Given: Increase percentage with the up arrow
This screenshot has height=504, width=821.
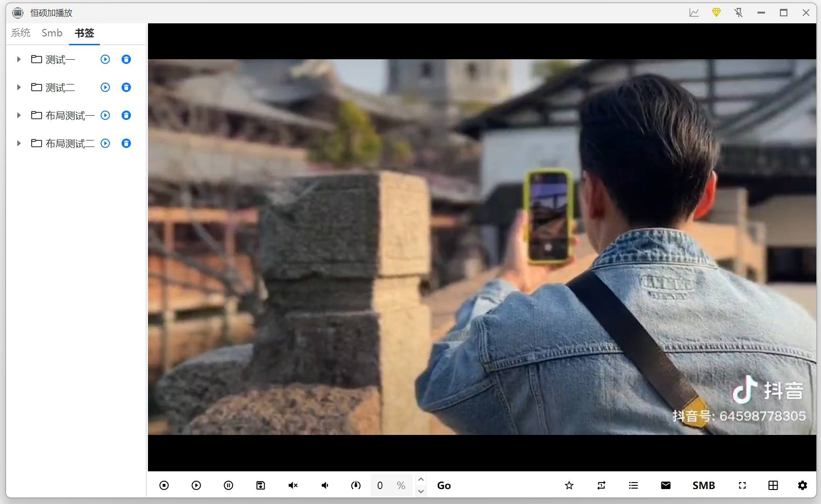Looking at the screenshot, I should click(x=421, y=479).
